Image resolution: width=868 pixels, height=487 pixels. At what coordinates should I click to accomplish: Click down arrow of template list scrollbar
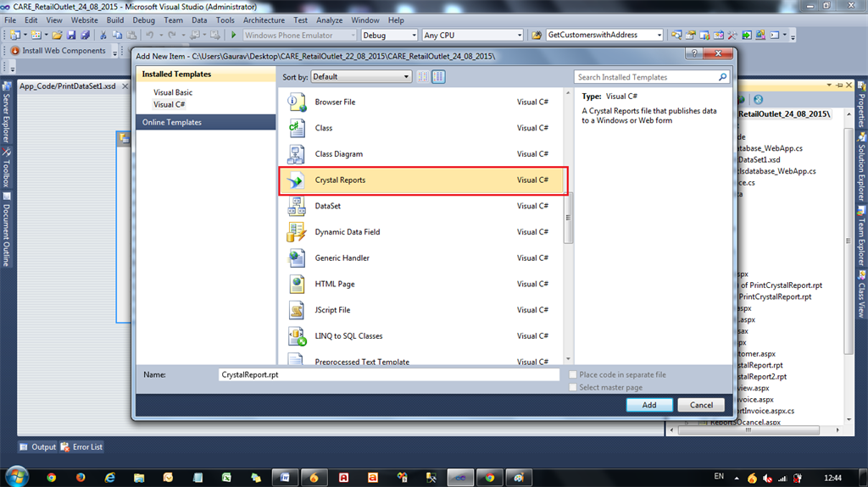click(568, 359)
